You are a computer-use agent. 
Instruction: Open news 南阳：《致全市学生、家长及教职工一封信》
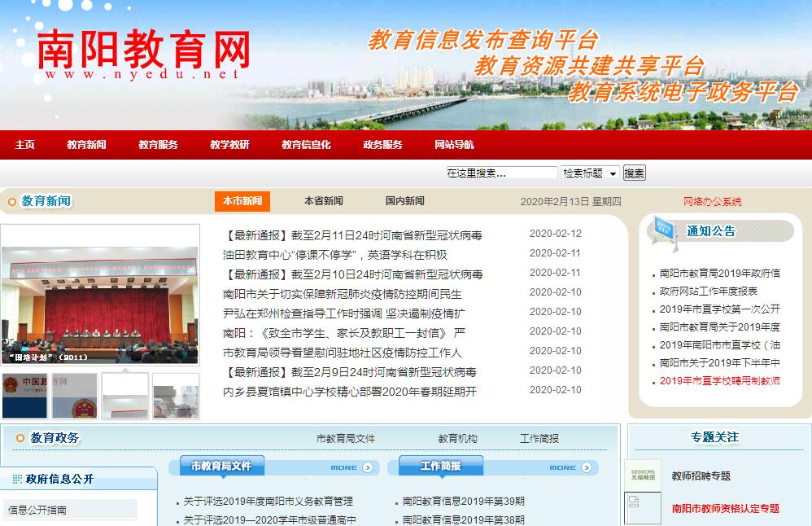(x=344, y=333)
